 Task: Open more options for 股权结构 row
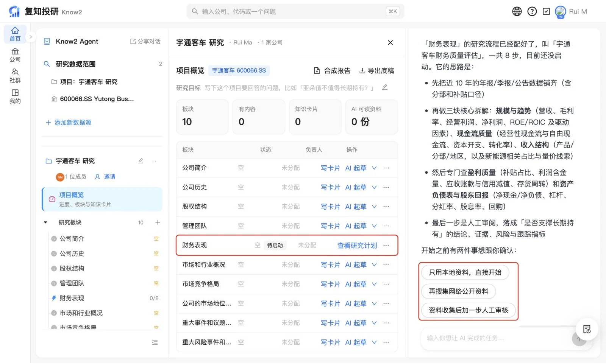click(x=386, y=207)
